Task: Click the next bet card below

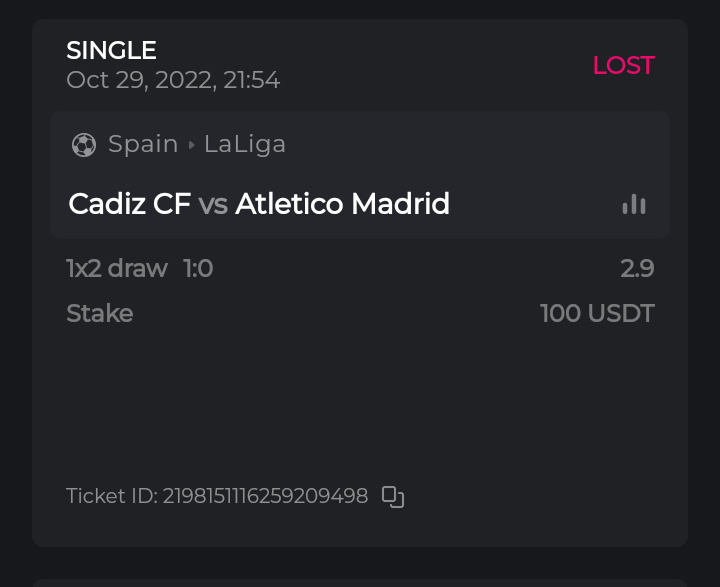Action: coord(360,581)
